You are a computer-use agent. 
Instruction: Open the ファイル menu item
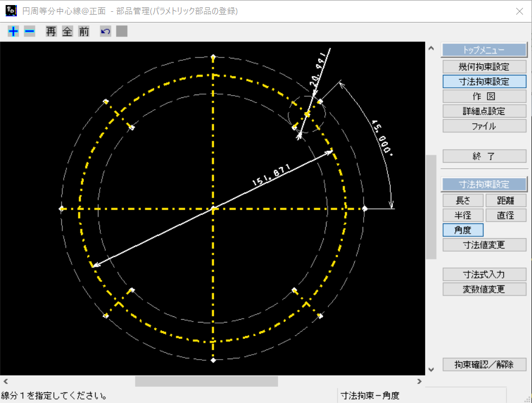(484, 126)
